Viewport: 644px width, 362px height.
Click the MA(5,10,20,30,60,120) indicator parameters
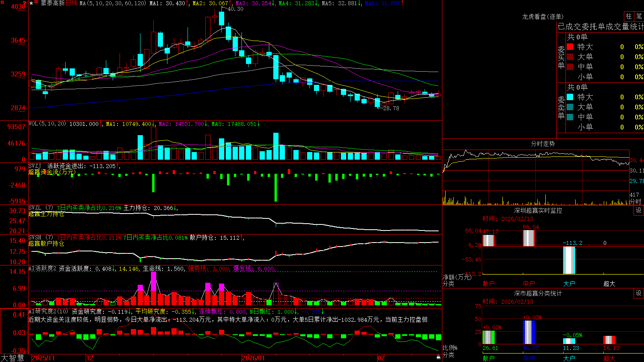(113, 3)
